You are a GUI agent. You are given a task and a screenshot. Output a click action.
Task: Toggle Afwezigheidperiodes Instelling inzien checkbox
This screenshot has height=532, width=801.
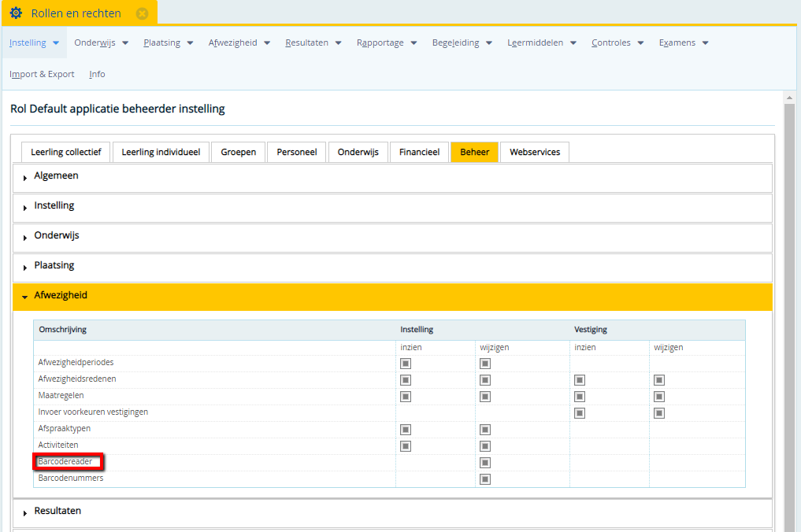point(406,364)
